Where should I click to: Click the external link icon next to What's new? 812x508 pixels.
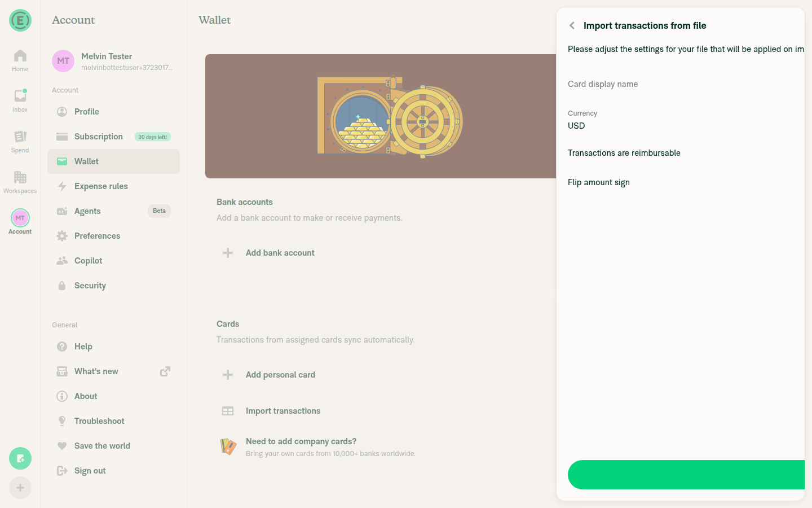[x=165, y=371]
